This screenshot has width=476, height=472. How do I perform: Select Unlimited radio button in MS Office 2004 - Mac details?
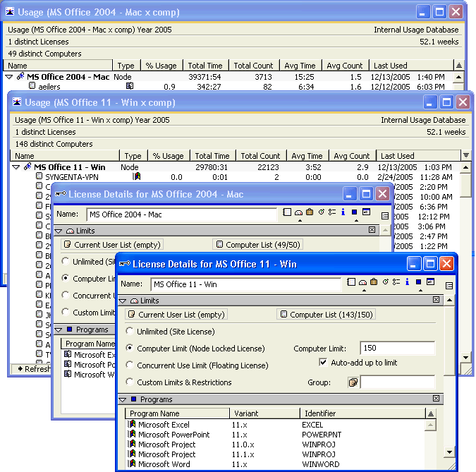(66, 261)
